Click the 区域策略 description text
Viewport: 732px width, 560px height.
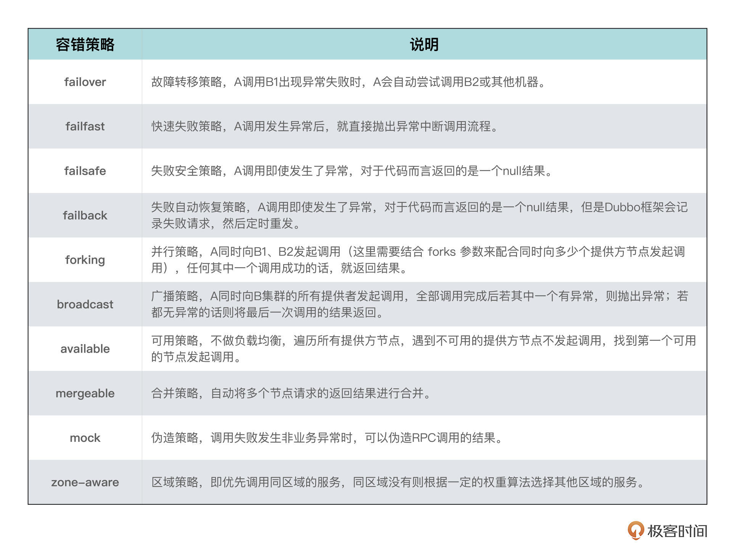[398, 482]
